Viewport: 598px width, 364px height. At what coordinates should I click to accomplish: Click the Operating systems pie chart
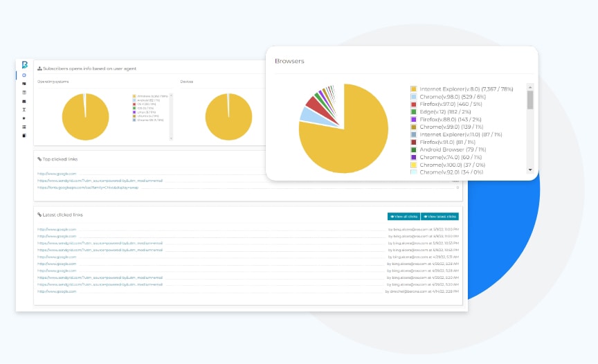point(85,117)
